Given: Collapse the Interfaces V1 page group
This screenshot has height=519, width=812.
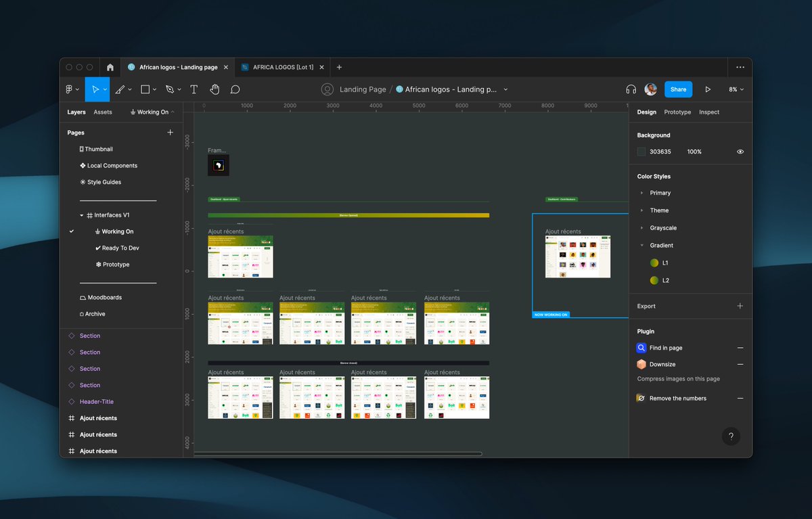Looking at the screenshot, I should pyautogui.click(x=82, y=215).
